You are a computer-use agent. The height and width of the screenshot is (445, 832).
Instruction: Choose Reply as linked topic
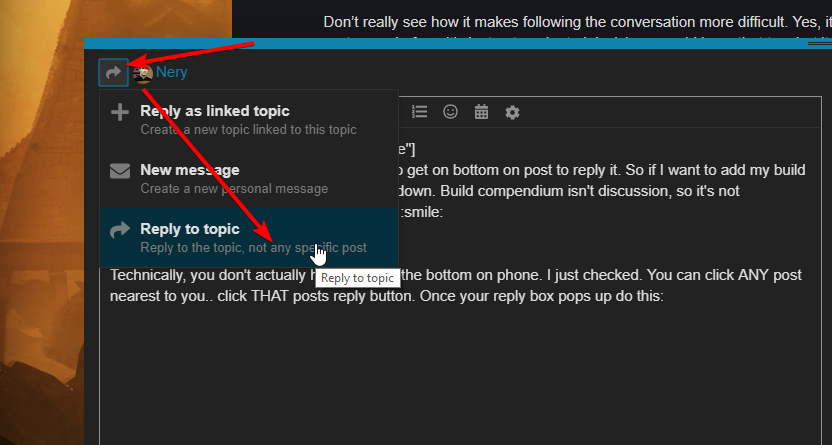pos(214,111)
